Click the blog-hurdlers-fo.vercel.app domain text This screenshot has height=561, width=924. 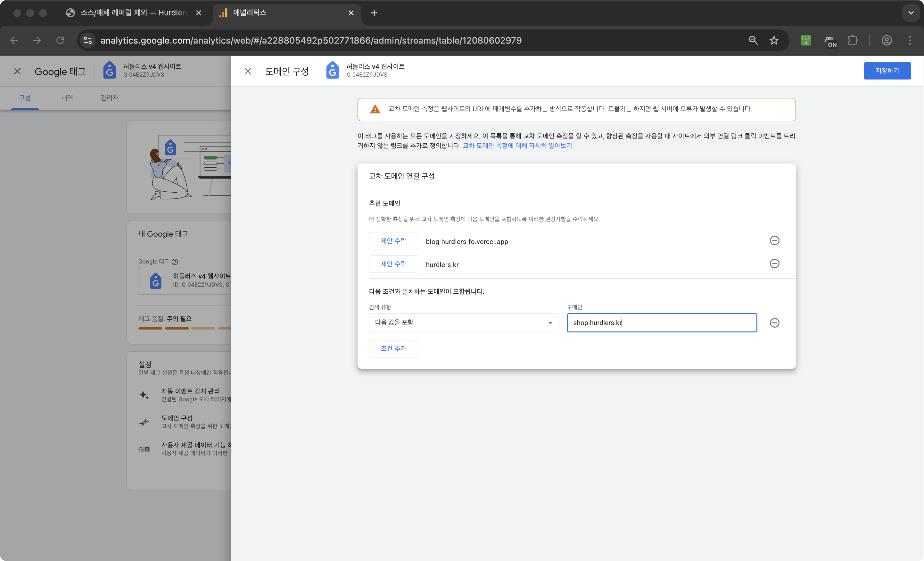pos(467,242)
